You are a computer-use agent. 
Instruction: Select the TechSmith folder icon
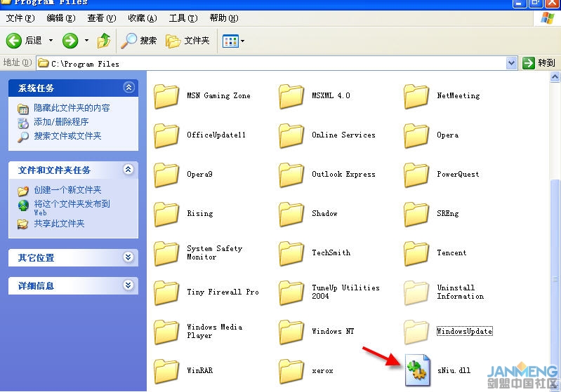(x=291, y=254)
